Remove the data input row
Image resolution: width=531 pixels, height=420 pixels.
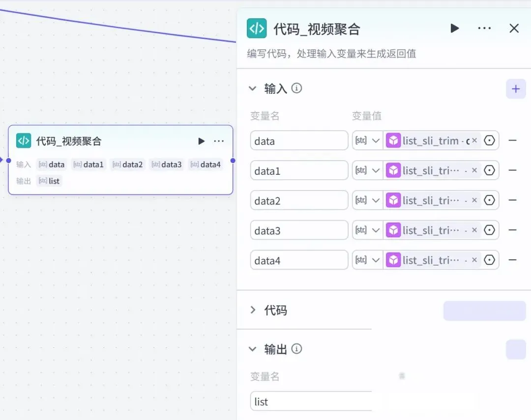tap(513, 140)
